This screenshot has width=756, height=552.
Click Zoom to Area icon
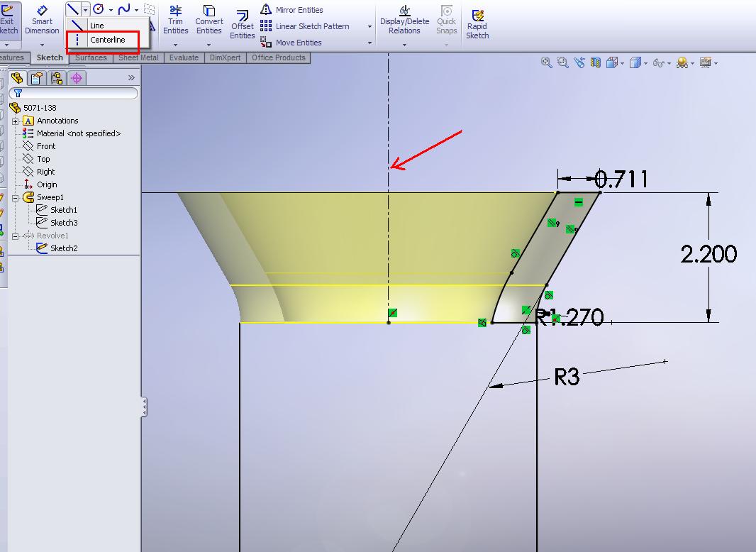pyautogui.click(x=562, y=62)
